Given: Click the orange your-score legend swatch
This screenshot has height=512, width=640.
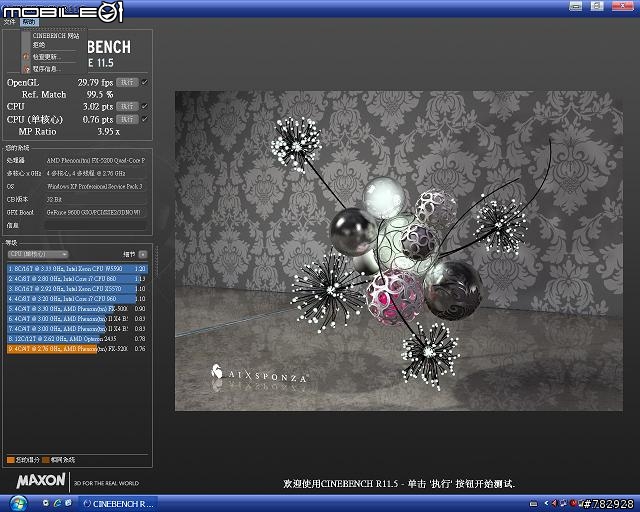Looking at the screenshot, I should tap(11, 460).
